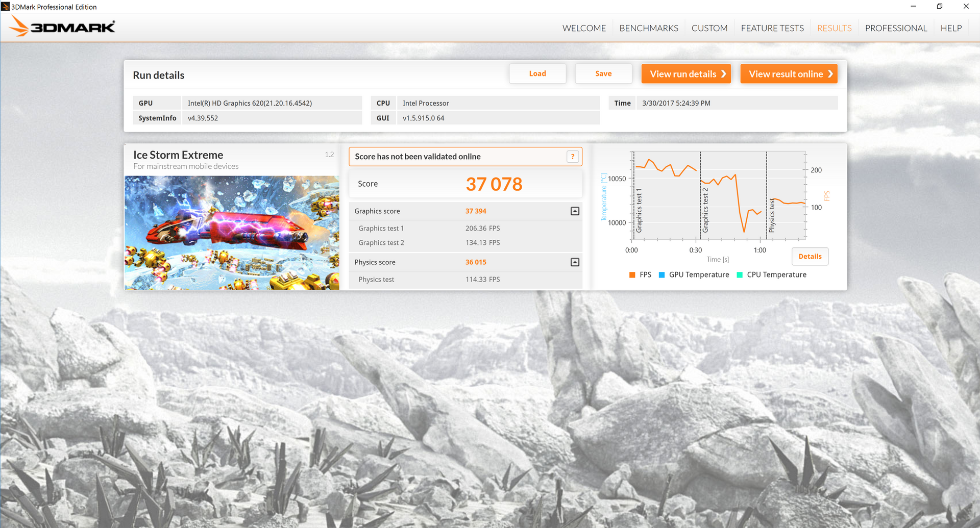980x528 pixels.
Task: Restore down the 3DMark window
Action: pos(940,7)
